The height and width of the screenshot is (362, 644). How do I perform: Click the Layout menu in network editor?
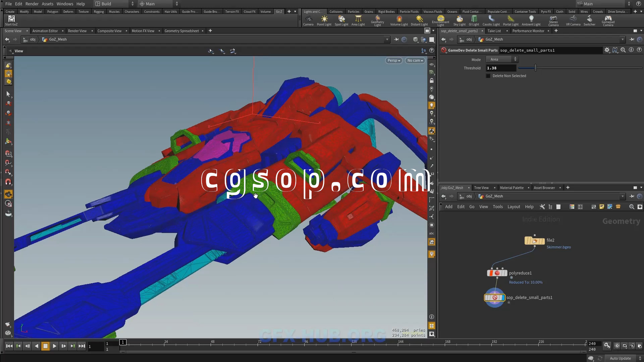click(x=514, y=207)
